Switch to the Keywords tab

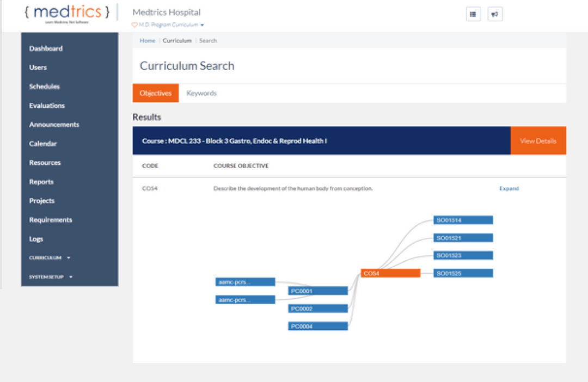pyautogui.click(x=201, y=93)
